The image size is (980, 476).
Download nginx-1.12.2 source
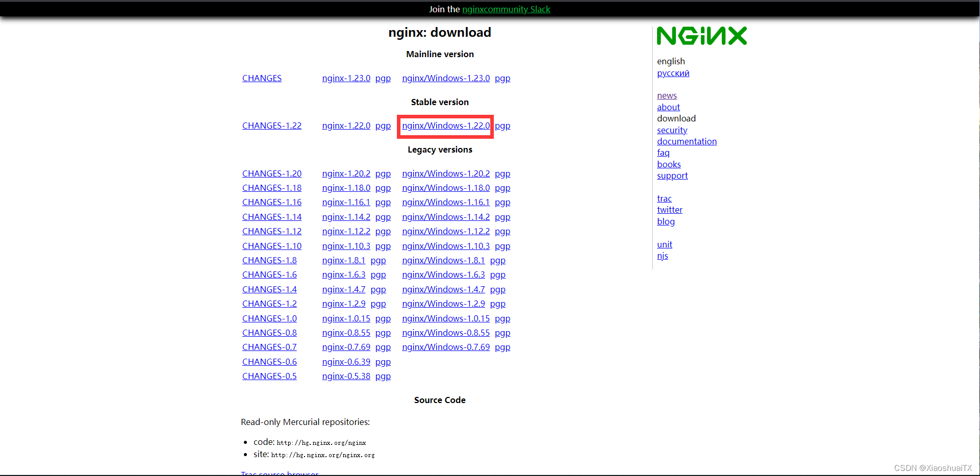pos(346,231)
